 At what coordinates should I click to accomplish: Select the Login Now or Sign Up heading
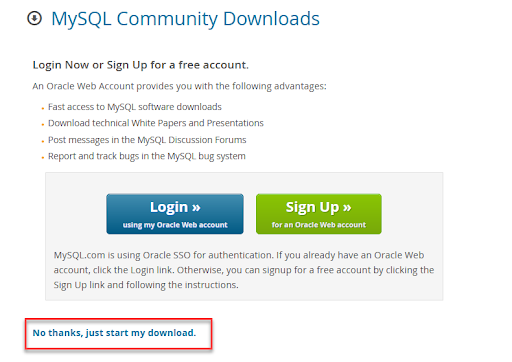(141, 65)
